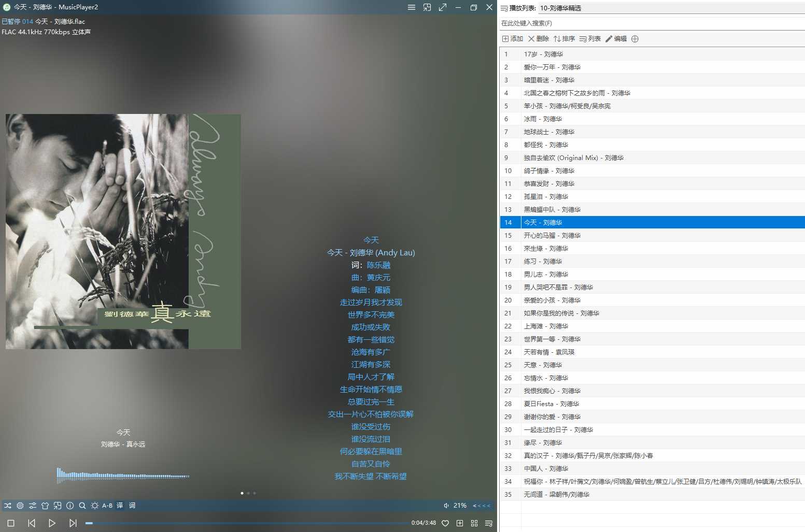Select song 真的汉子 in playlist
Viewport: 805px width, 532px height.
pos(652,455)
